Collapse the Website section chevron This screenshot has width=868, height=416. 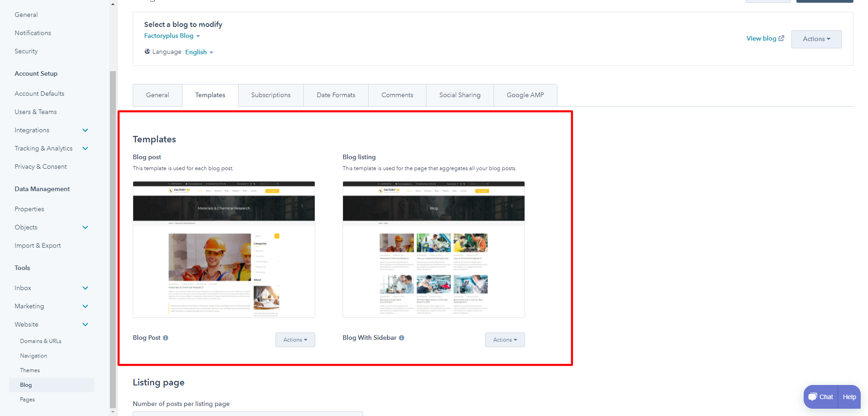tap(85, 325)
